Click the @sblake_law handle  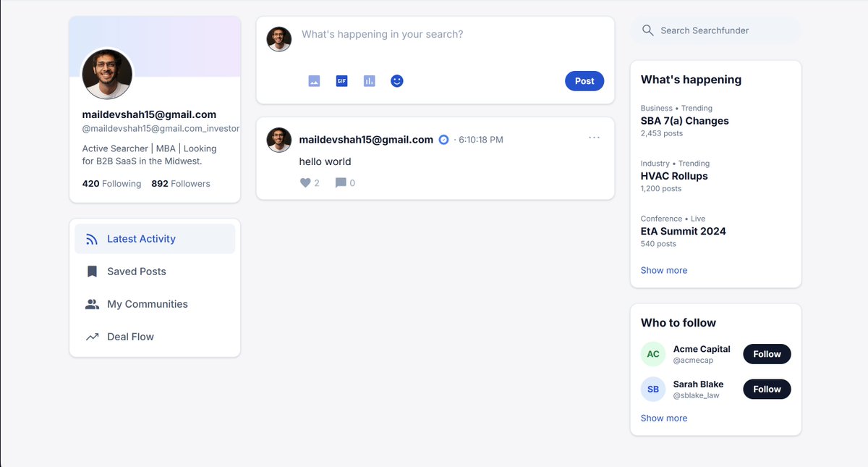pyautogui.click(x=697, y=396)
